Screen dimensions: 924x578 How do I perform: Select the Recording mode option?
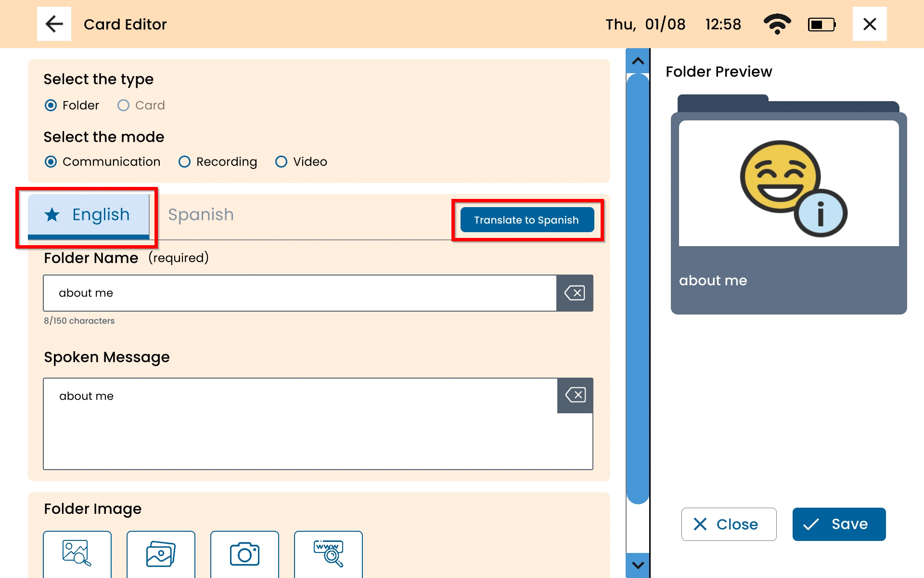[x=185, y=162]
